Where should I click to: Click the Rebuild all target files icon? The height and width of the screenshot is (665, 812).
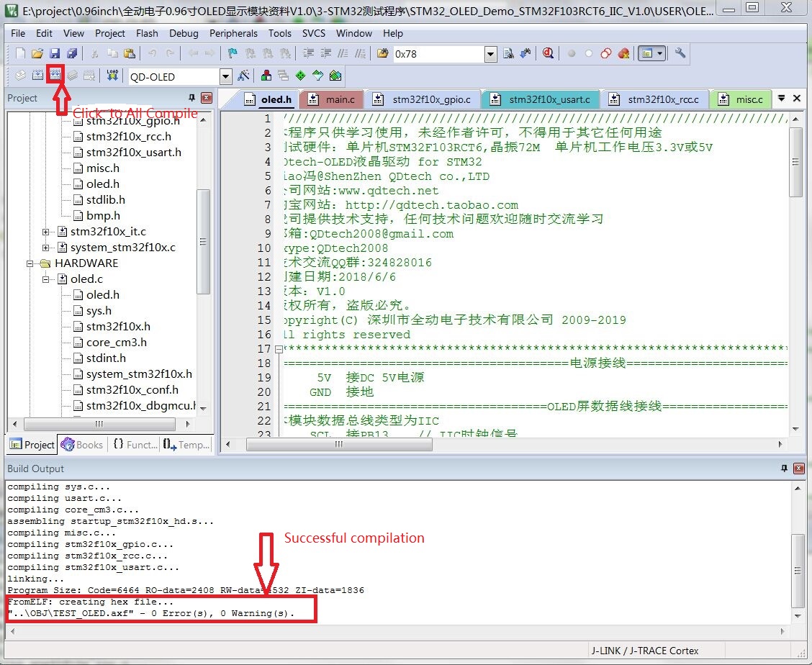55,76
